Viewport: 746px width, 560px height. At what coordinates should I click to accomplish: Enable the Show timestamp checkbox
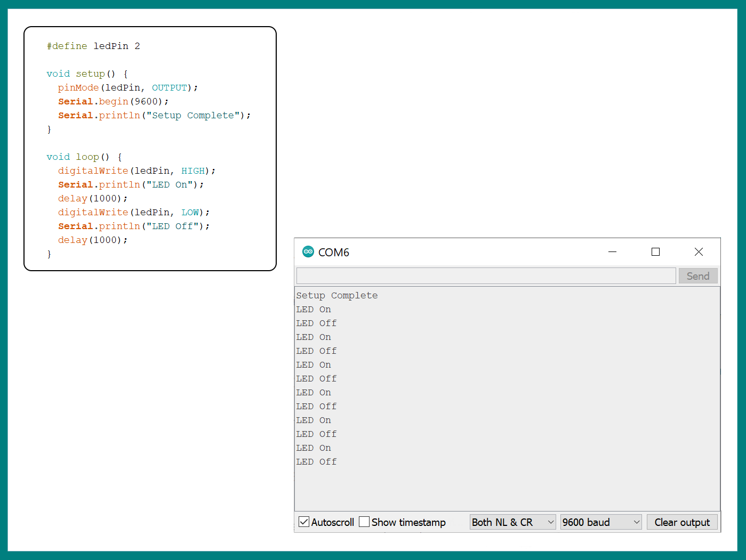coord(364,522)
